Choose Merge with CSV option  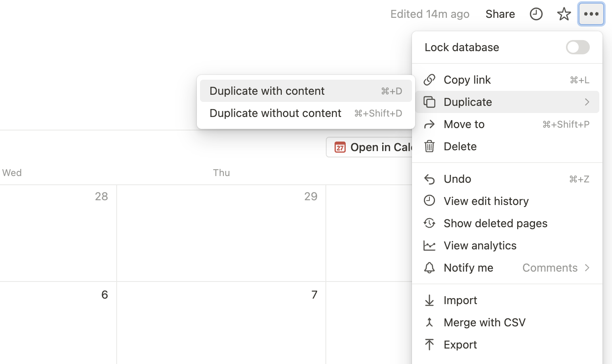click(x=484, y=322)
